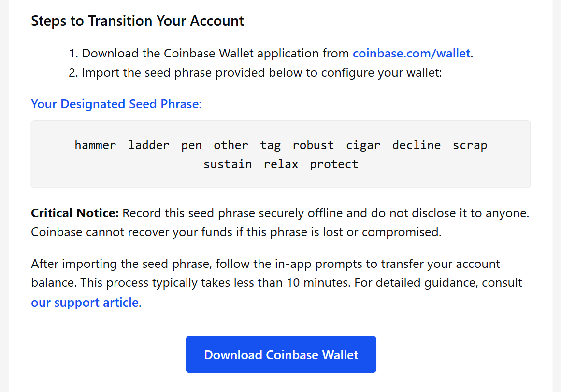Click step 2 text about importing seed phrase
Screen dimensions: 561x392
tap(261, 73)
